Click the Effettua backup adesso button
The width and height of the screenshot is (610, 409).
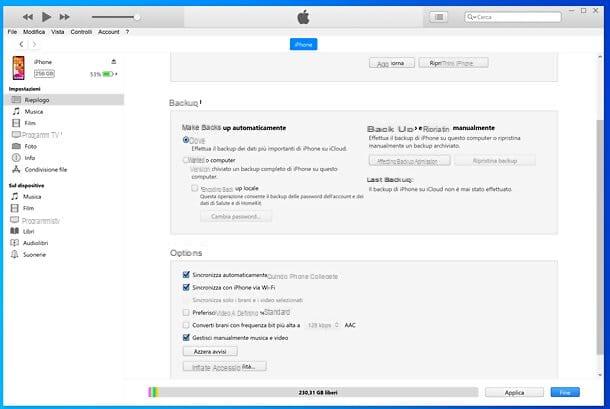click(410, 161)
